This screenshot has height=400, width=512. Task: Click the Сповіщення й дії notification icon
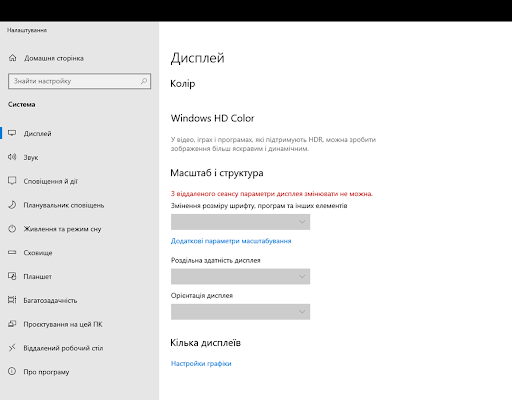(x=12, y=181)
